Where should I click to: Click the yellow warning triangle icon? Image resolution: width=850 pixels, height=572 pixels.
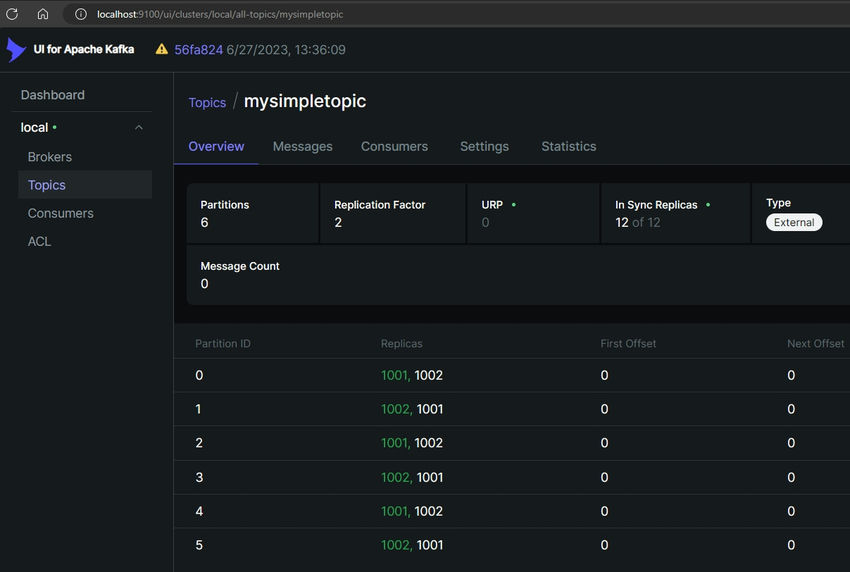click(x=162, y=49)
